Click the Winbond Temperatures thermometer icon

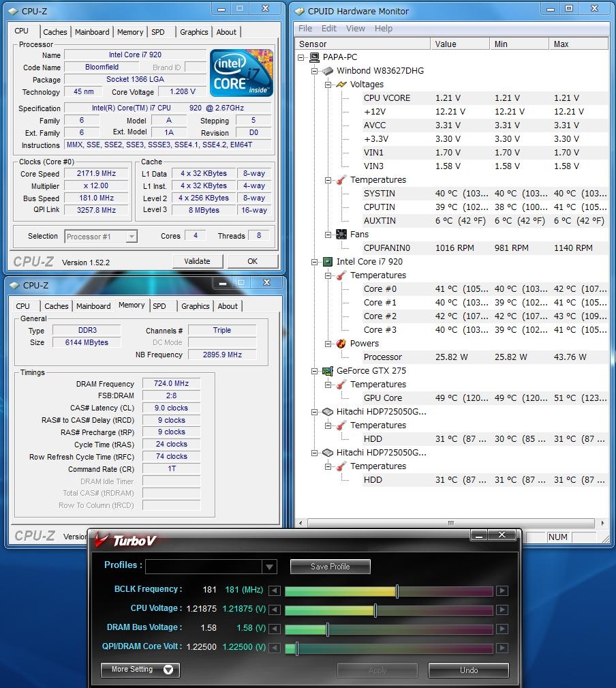(341, 180)
